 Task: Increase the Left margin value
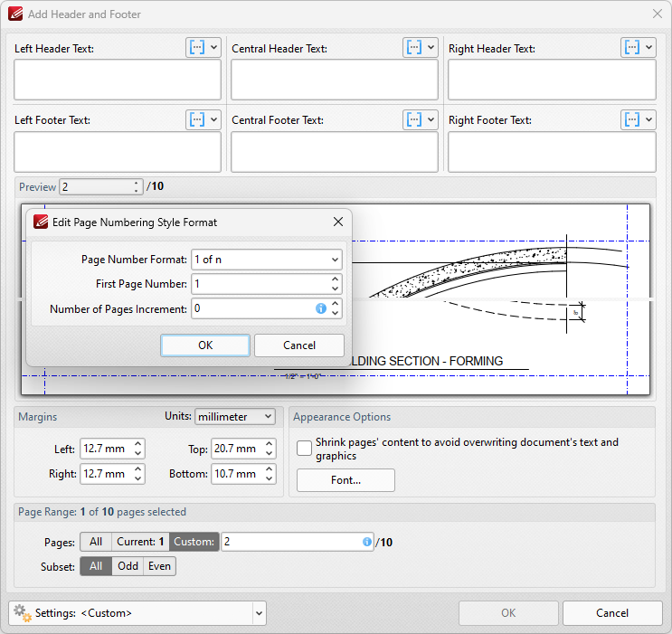coord(138,444)
